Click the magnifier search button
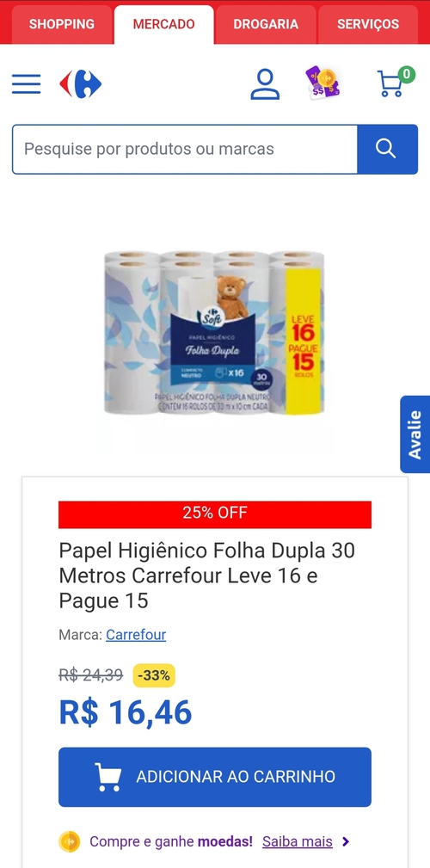Screen dimensions: 430x868 387,149
